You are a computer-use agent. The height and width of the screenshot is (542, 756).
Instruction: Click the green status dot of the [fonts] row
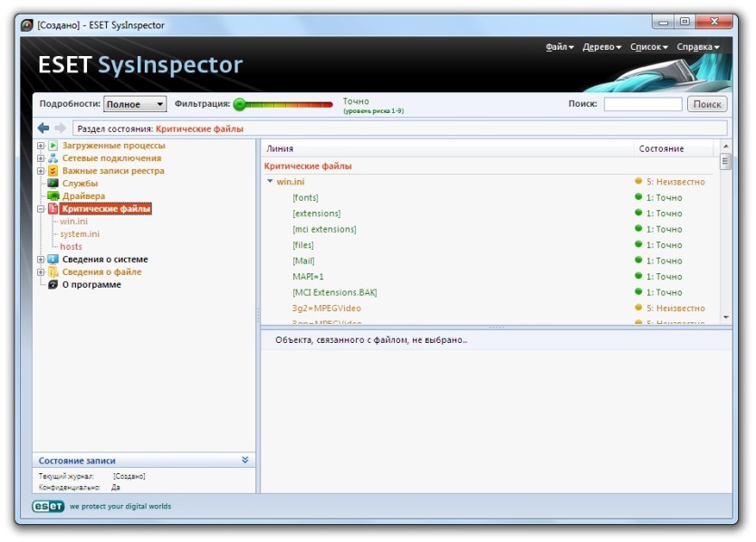[638, 197]
